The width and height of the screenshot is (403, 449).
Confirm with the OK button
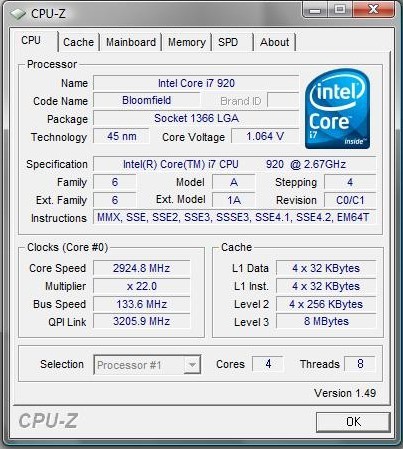click(353, 422)
